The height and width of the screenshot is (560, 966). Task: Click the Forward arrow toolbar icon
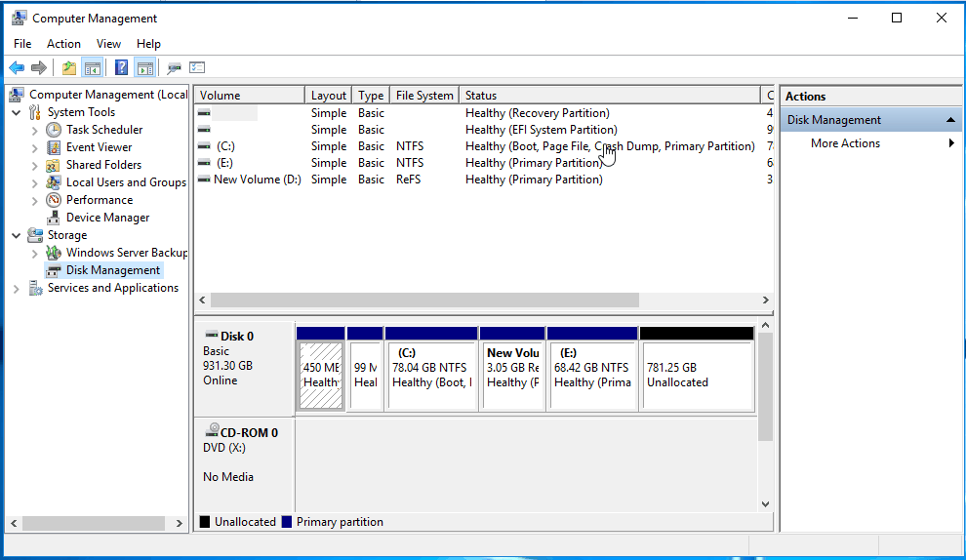[x=39, y=67]
